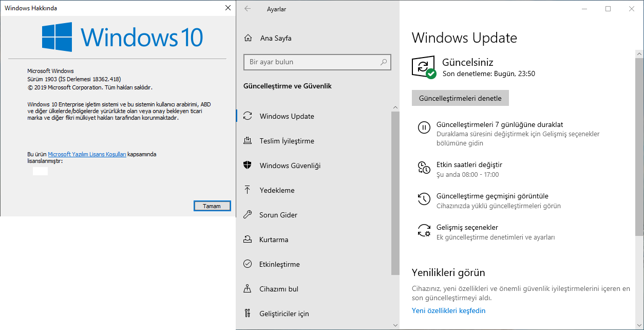Open Yeni özellikleri keşfedin link

448,310
